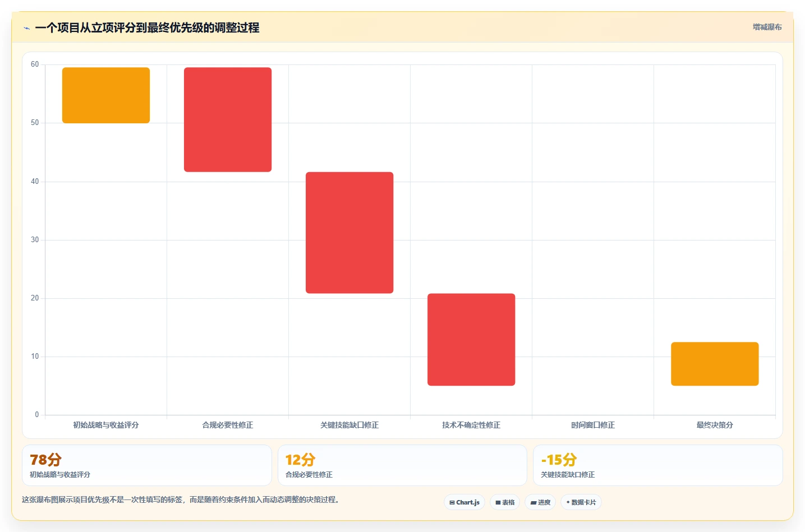This screenshot has height=532, width=805.
Task: Click the footer description starting 这张瀑布图展示
Action: click(x=182, y=499)
